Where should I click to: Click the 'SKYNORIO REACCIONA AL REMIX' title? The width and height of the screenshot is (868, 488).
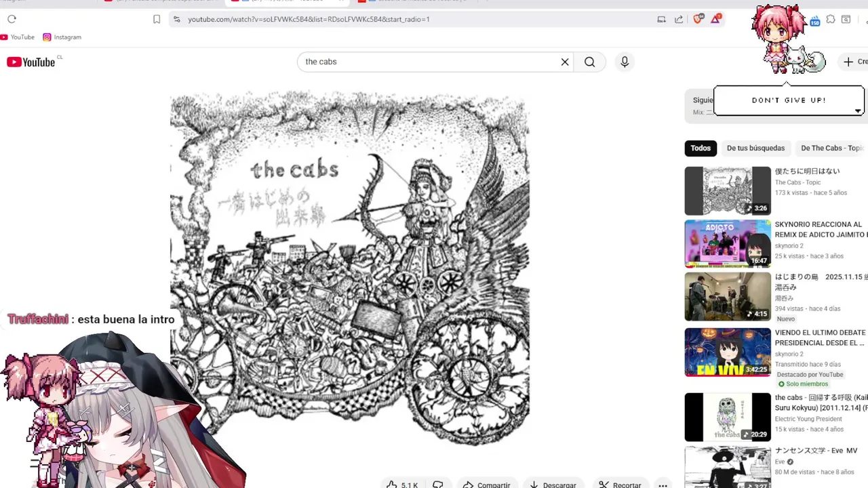coord(821,229)
